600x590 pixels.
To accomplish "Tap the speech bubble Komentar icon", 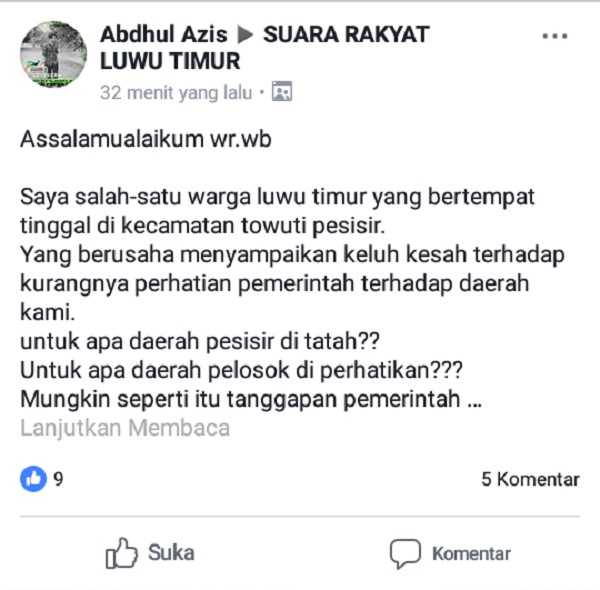I will pos(405,554).
